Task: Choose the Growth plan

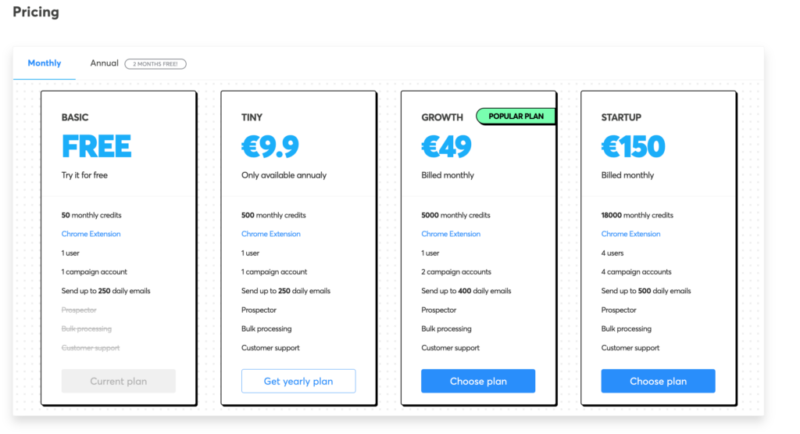Action: pyautogui.click(x=478, y=381)
